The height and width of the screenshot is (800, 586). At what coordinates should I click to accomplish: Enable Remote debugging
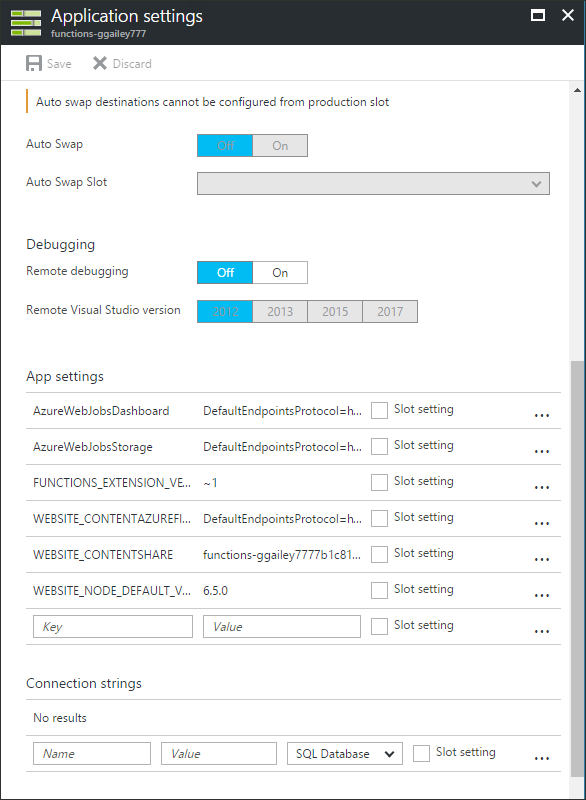[x=280, y=272]
